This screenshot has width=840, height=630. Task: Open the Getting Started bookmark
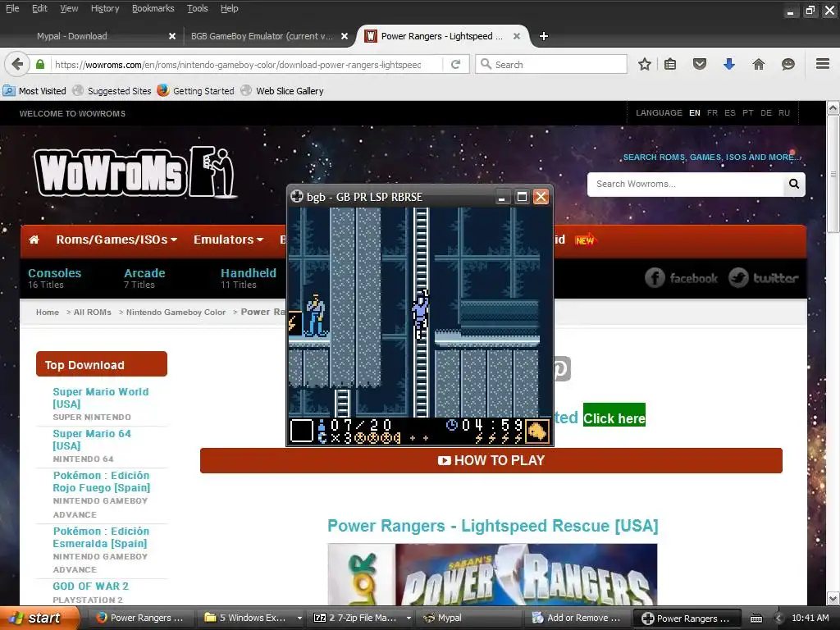click(x=195, y=90)
